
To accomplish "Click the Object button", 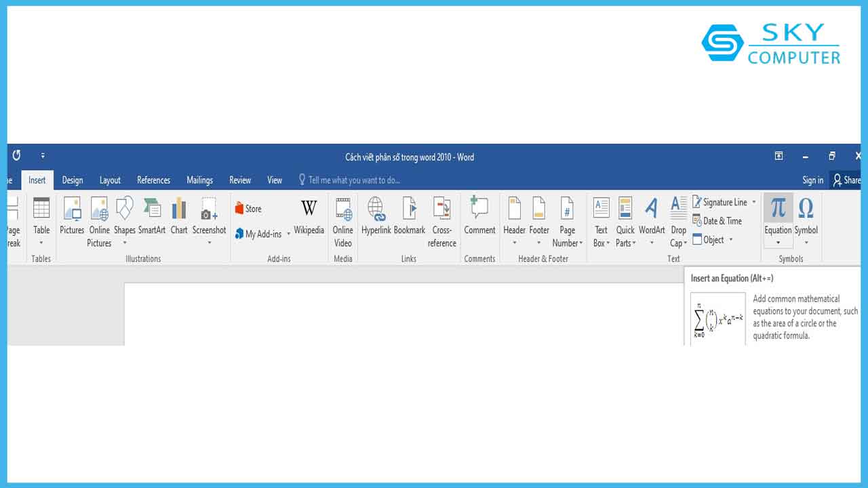I will (x=709, y=240).
